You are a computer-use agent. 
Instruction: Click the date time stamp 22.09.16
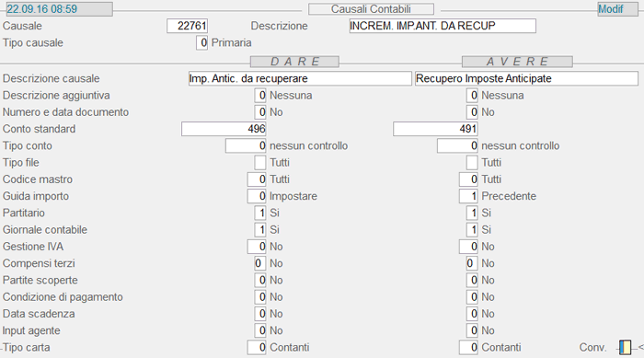click(42, 9)
